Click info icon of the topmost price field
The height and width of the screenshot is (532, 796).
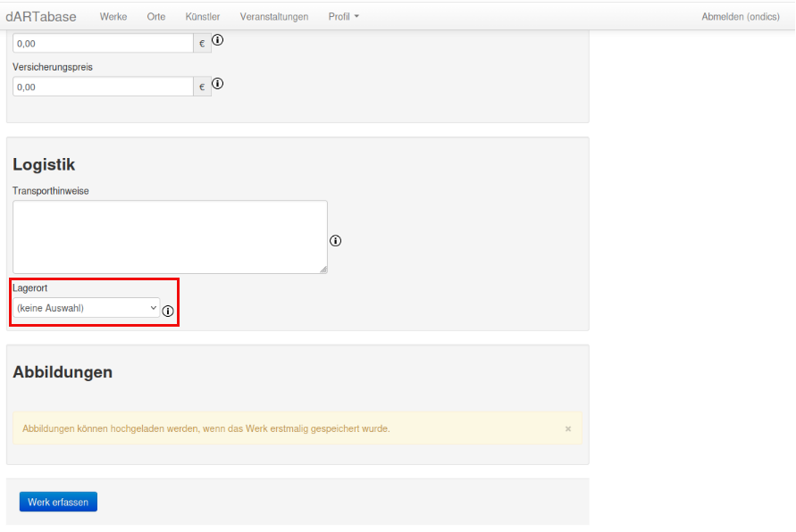[217, 40]
